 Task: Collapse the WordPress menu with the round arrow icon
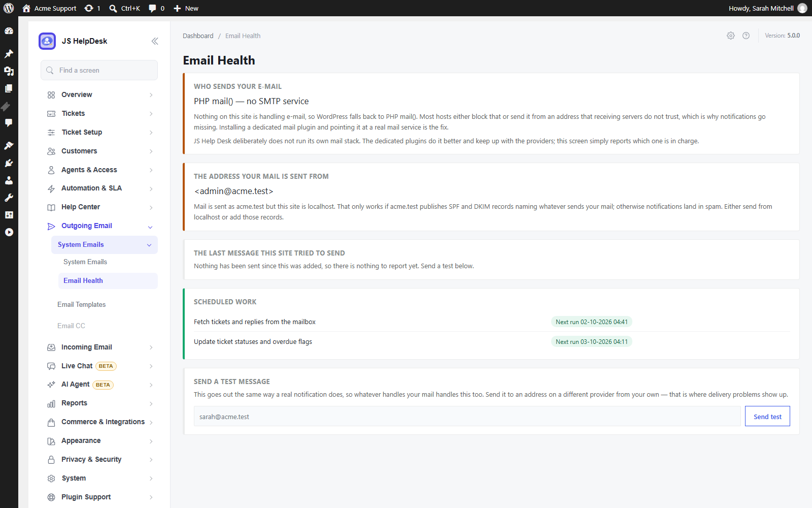pos(9,232)
